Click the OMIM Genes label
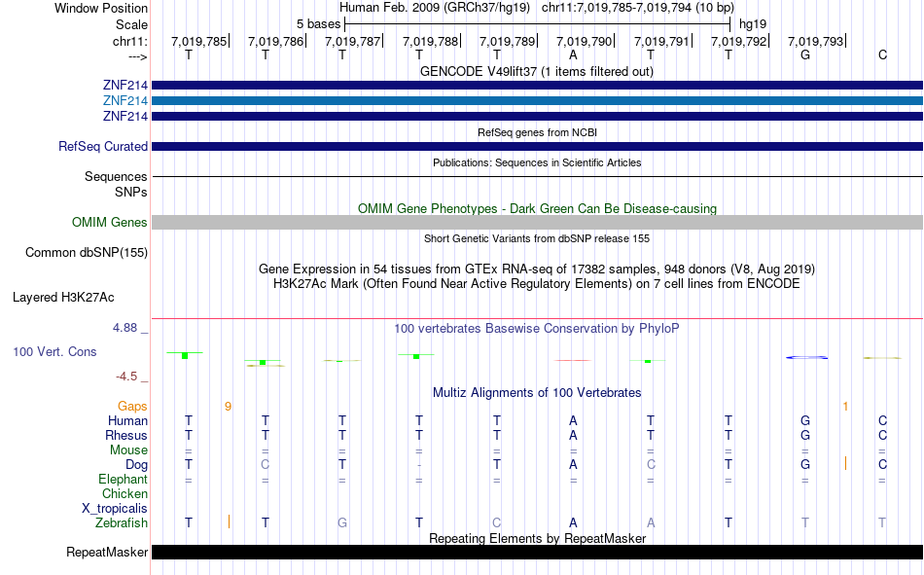This screenshot has height=575, width=924. coord(109,223)
